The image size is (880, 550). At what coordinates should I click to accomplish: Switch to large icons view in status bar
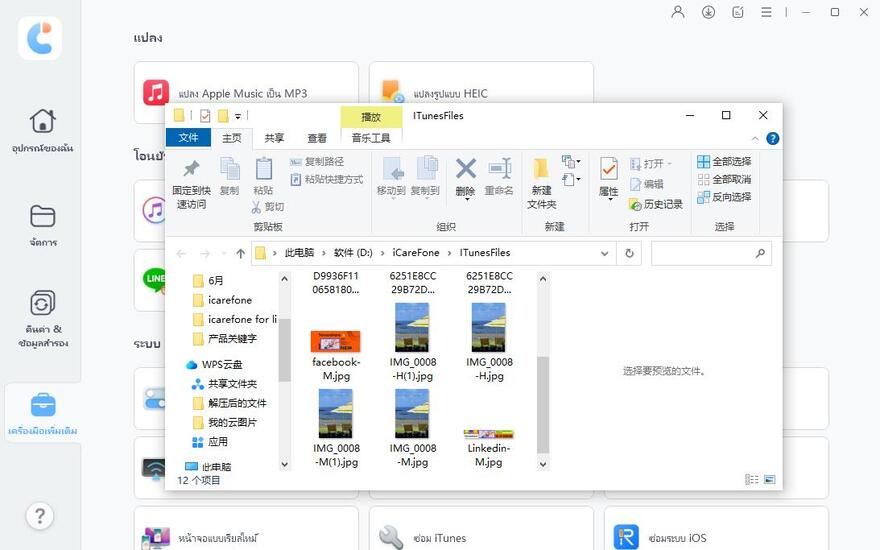[769, 481]
